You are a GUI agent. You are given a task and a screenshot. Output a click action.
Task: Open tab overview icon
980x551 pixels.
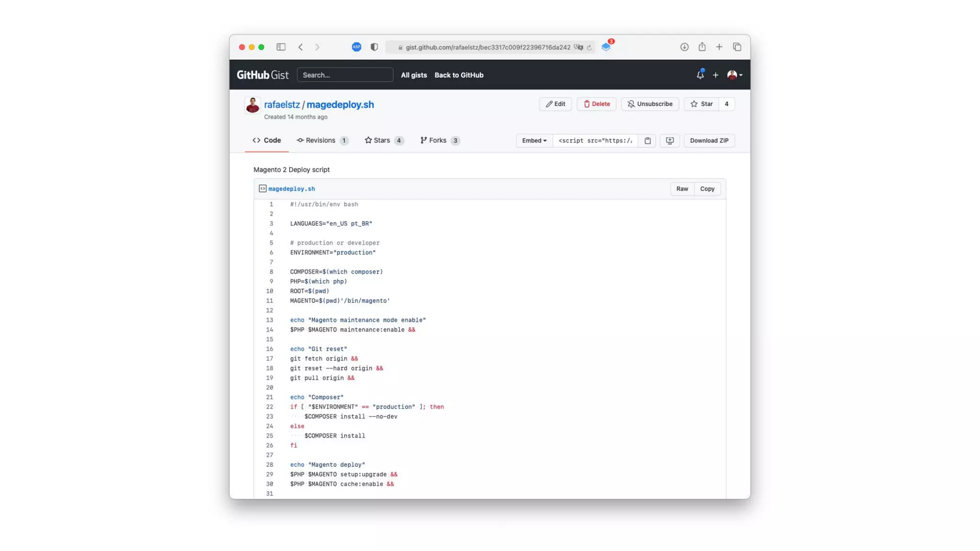pyautogui.click(x=737, y=47)
